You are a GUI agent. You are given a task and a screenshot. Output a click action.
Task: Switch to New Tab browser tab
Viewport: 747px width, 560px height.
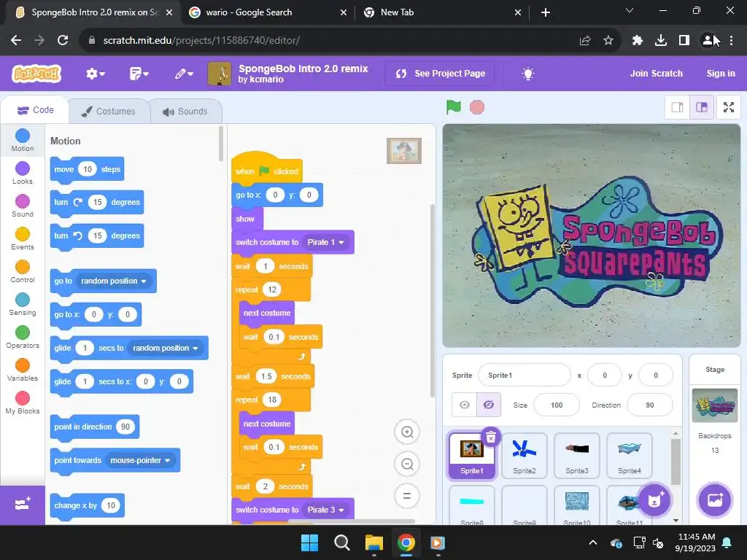pyautogui.click(x=441, y=13)
